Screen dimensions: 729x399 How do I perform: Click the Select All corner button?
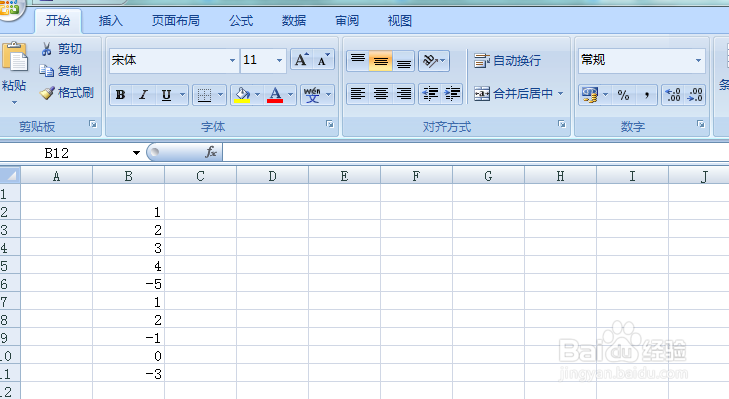[x=10, y=176]
